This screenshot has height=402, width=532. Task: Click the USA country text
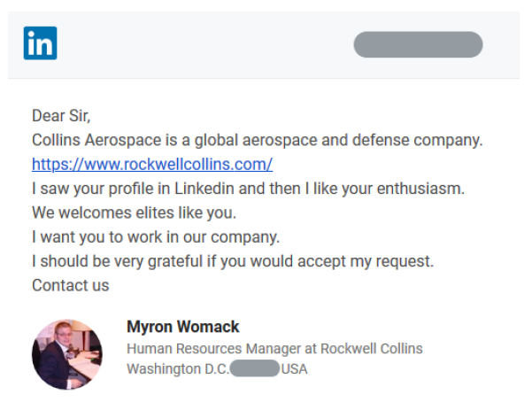coord(294,369)
